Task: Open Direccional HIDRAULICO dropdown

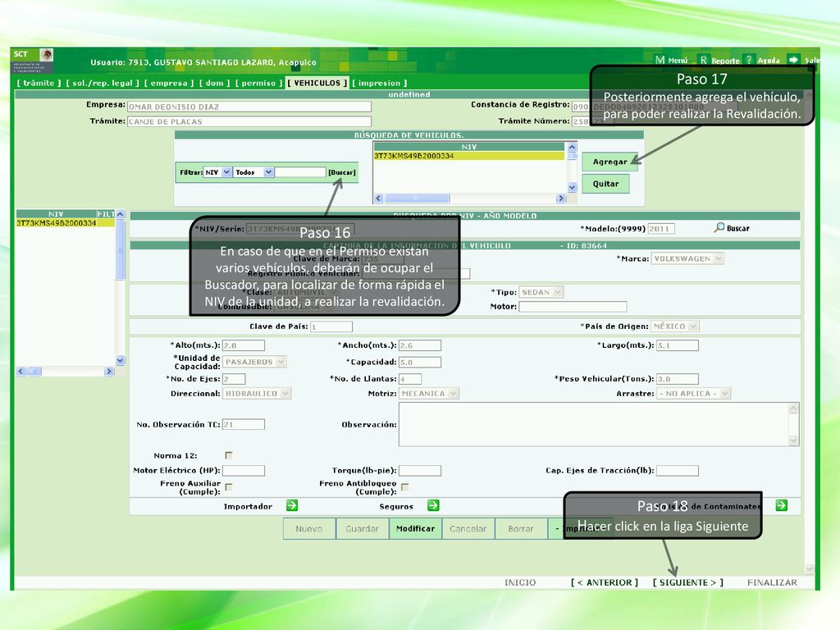Action: 257,394
